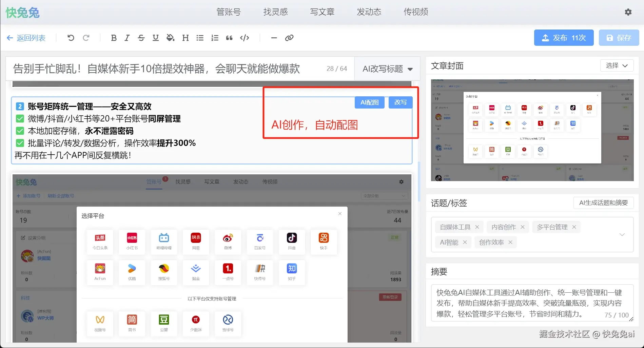Image resolution: width=644 pixels, height=348 pixels.
Task: Select the 知乎 platform icon
Action: tap(292, 272)
